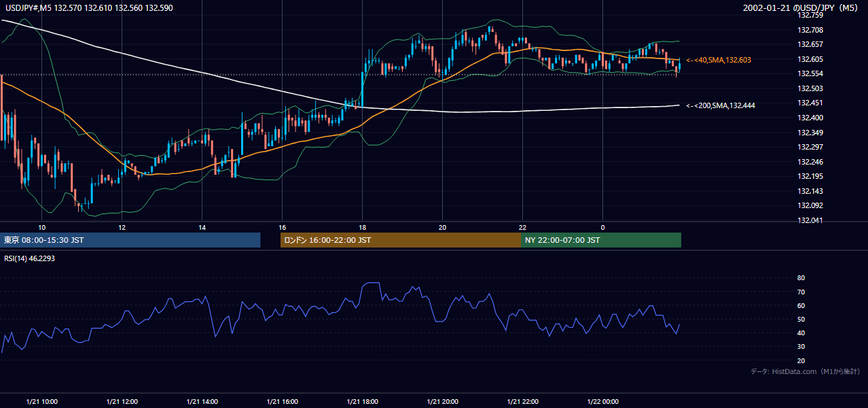Click the 1/21 12:00 date label
Viewport: 868px width, 408px height.
[122, 401]
